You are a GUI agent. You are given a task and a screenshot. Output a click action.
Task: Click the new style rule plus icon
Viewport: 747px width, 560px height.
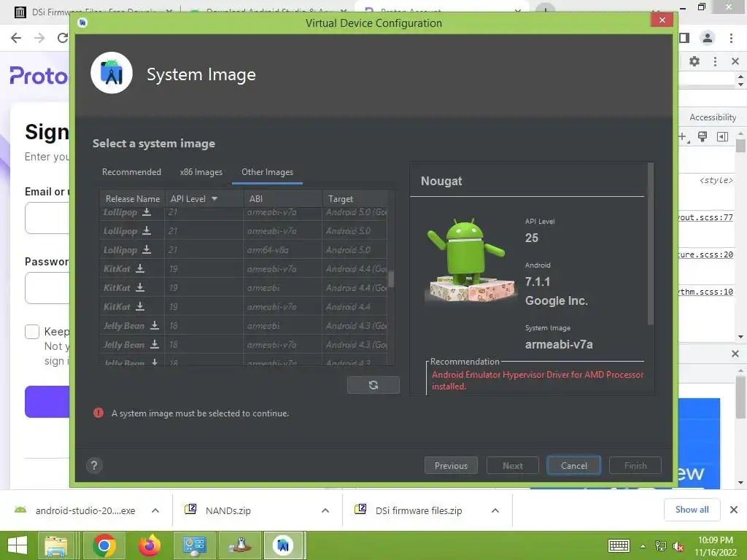[682, 136]
